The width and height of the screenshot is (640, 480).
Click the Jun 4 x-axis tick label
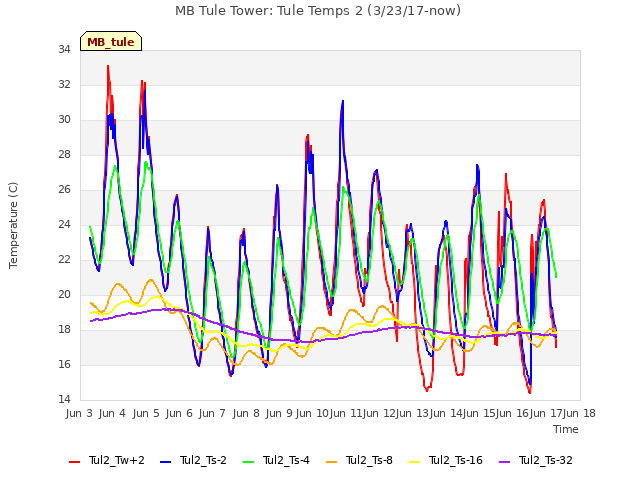(112, 413)
